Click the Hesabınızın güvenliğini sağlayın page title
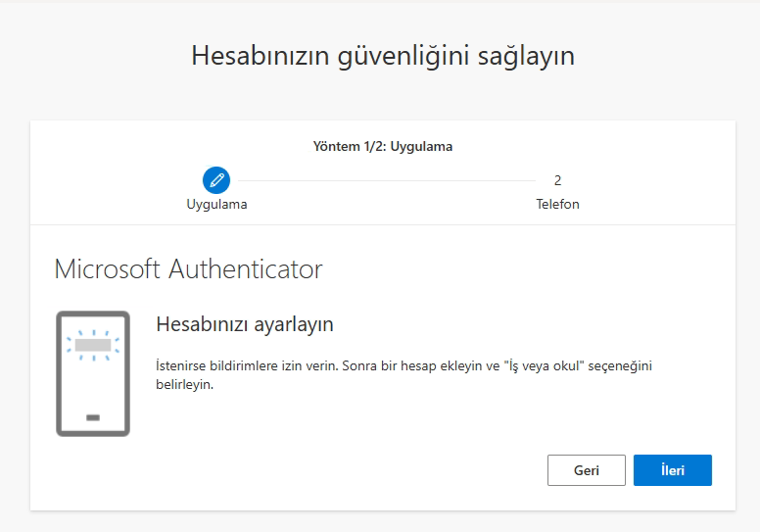The width and height of the screenshot is (760, 532). [383, 56]
